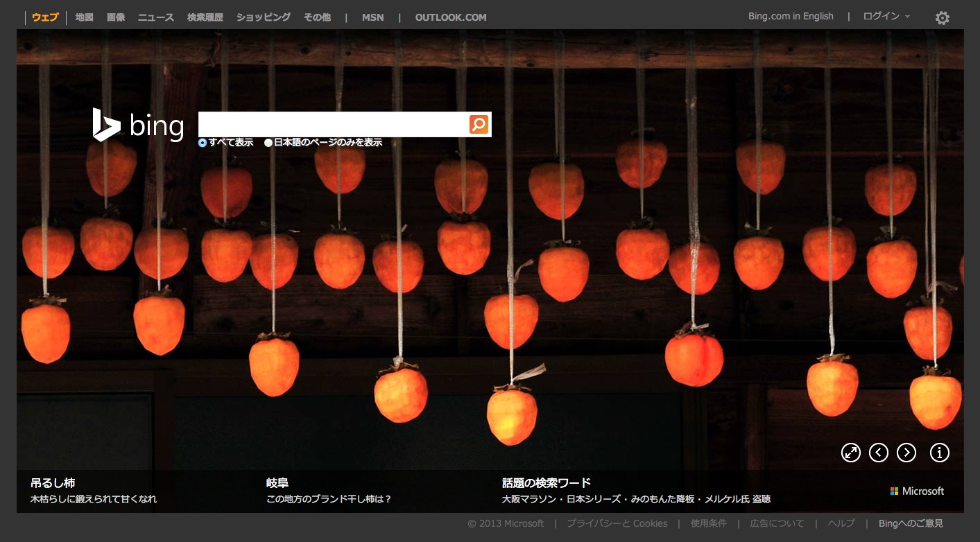Open the ニュース tab
Screen dimensions: 980x542
pyautogui.click(x=156, y=17)
